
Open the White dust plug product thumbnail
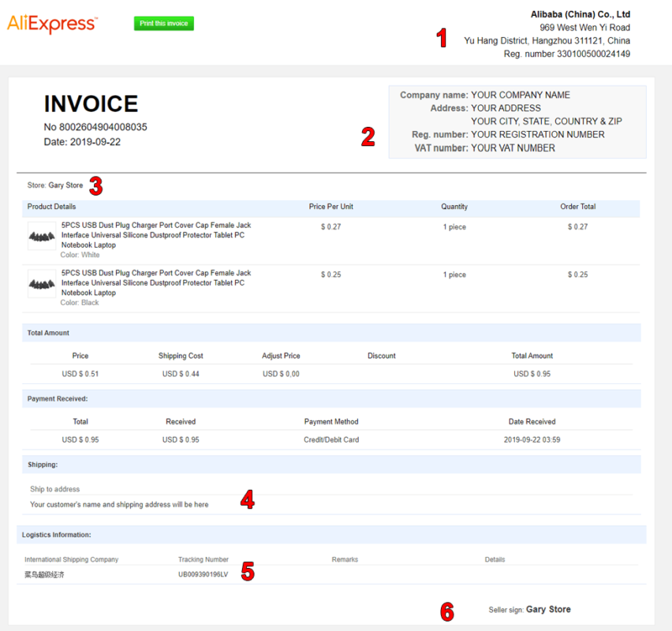point(42,236)
